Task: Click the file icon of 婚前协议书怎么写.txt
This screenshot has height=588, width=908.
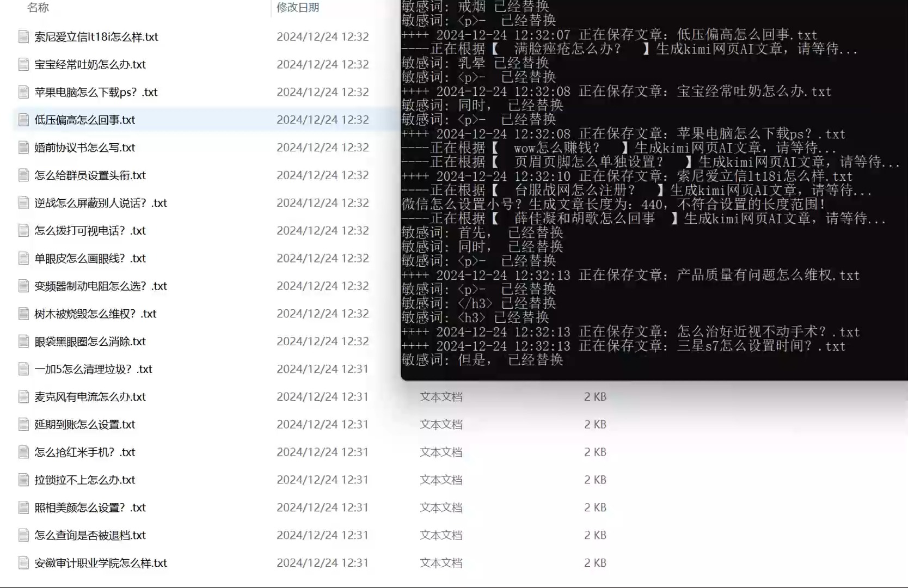Action: [23, 148]
